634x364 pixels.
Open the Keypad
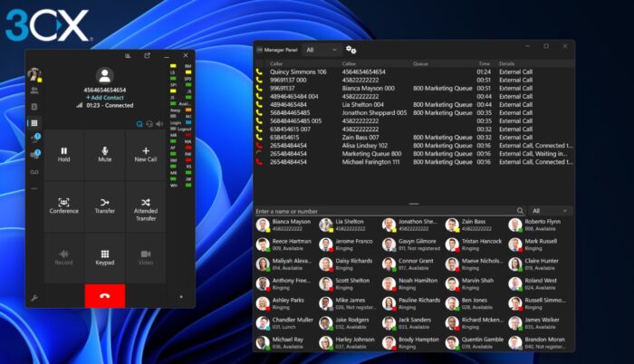(105, 257)
